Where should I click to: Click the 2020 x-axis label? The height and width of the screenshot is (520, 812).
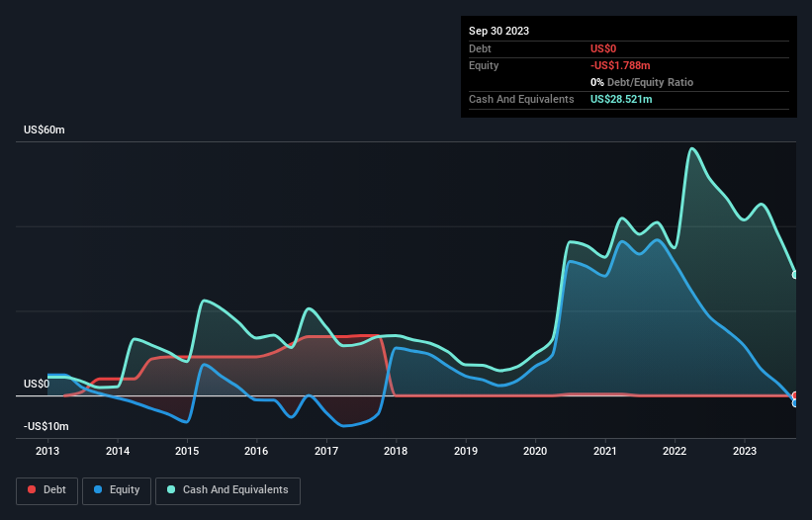(x=535, y=451)
